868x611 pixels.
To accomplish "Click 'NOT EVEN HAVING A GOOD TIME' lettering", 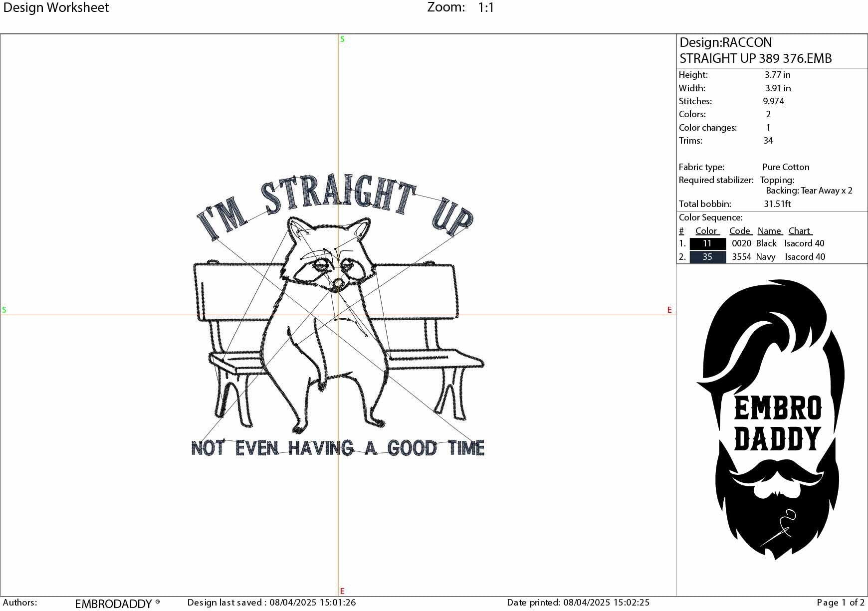I will coord(338,448).
